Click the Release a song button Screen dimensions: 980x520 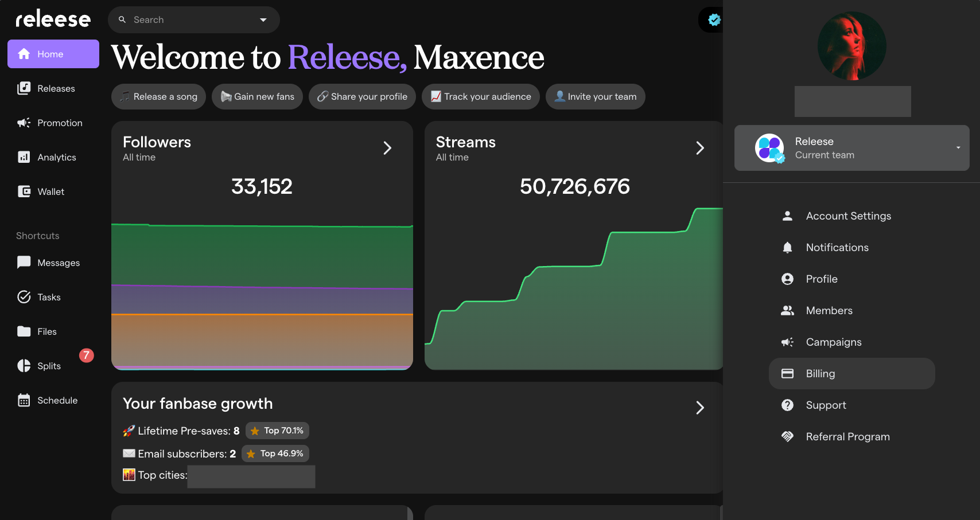pos(158,97)
